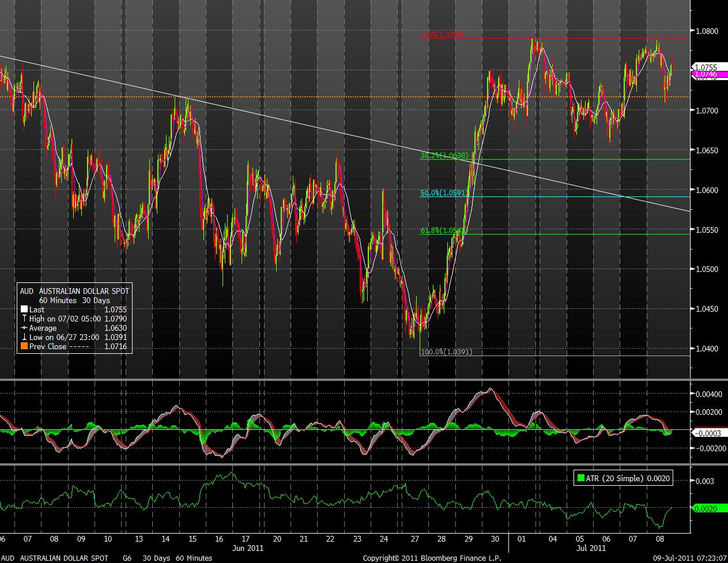Image resolution: width=728 pixels, height=563 pixels.
Task: Click the Low marker icon in the legend
Action: tap(24, 337)
